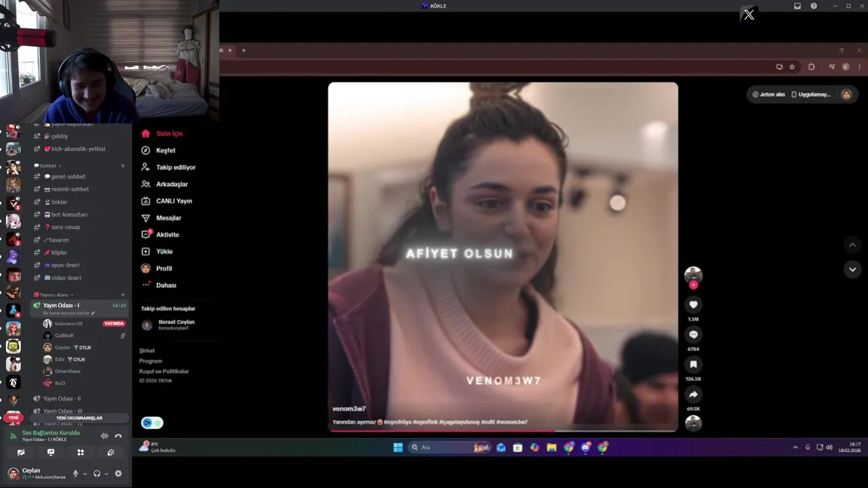The height and width of the screenshot is (488, 868).
Task: Click Uygulamayı get app button
Action: 811,94
